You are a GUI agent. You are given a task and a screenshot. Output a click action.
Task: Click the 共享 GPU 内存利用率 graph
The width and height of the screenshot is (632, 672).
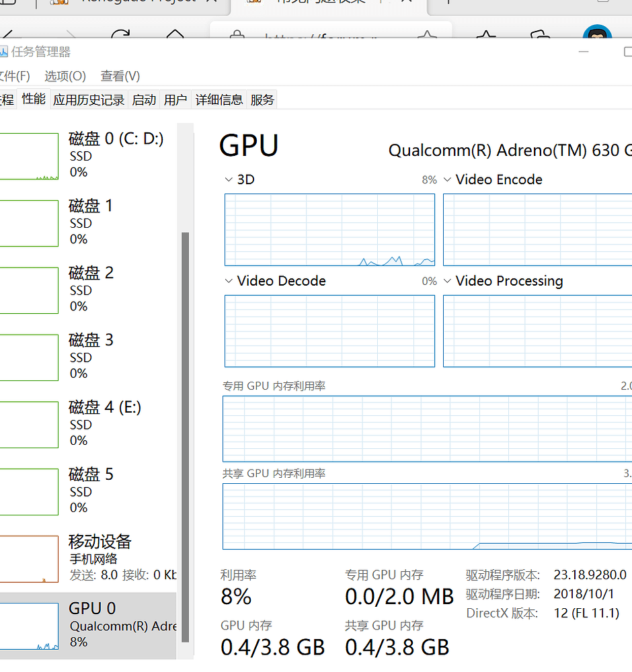(428, 516)
